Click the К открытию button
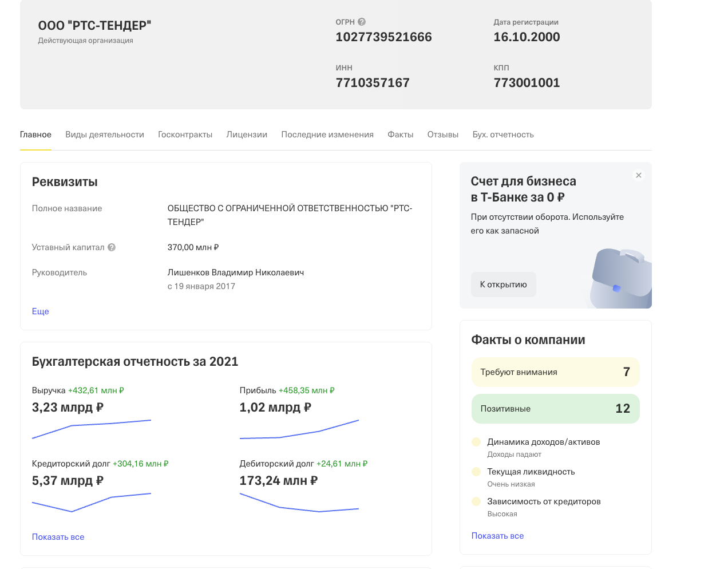The width and height of the screenshot is (728, 569). (x=504, y=284)
